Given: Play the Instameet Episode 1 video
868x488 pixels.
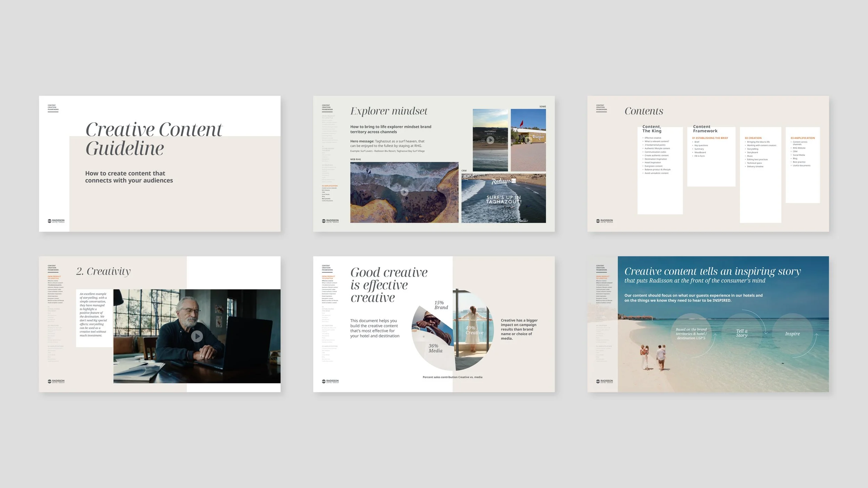Looking at the screenshot, I should [x=490, y=140].
